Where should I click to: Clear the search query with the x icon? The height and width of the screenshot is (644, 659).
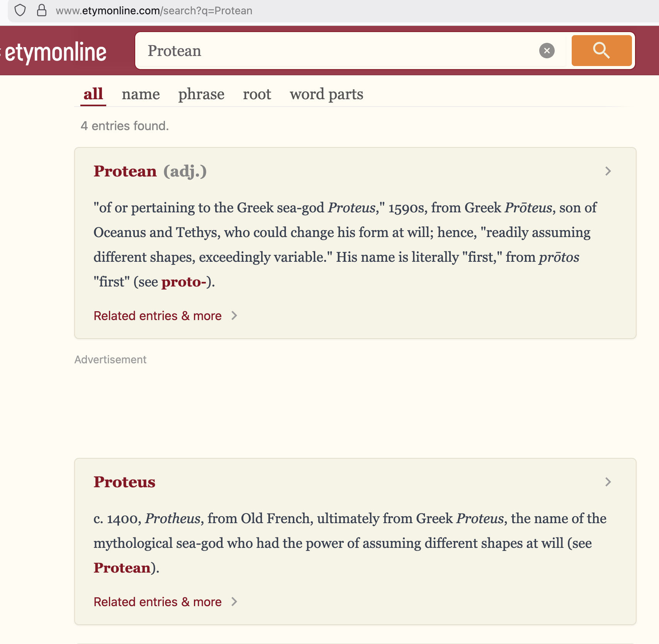546,51
